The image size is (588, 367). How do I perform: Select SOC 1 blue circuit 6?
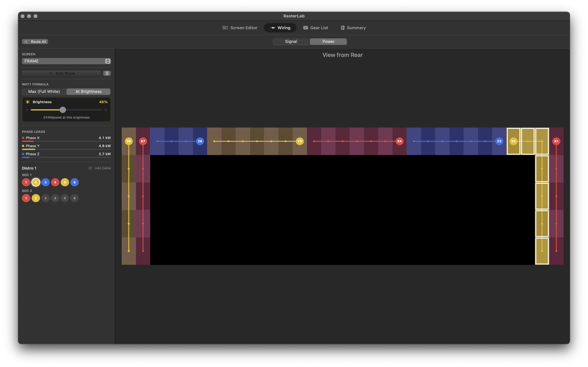[x=74, y=182]
